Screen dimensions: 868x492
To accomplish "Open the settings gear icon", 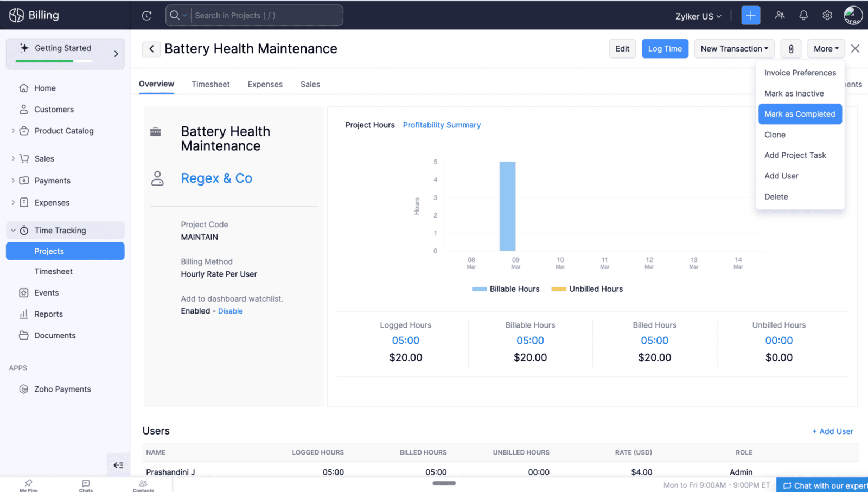I will click(827, 16).
